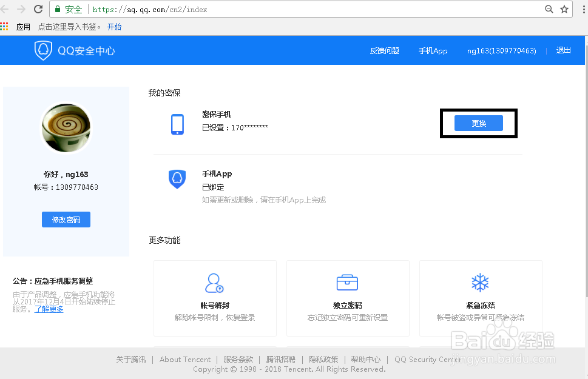Image resolution: width=588 pixels, height=379 pixels.
Task: Open 服务条款 footer link
Action: 238,359
